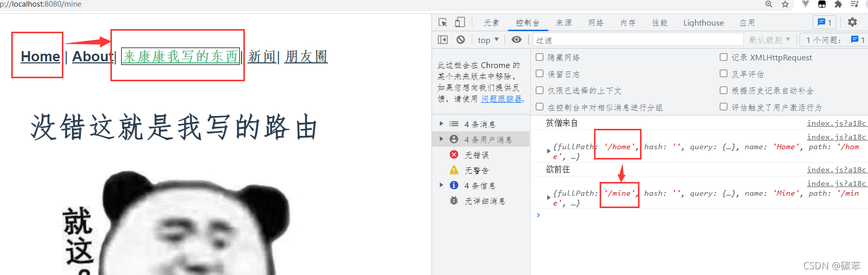
Task: Expand the '/mine' route object arrow
Action: 549,197
